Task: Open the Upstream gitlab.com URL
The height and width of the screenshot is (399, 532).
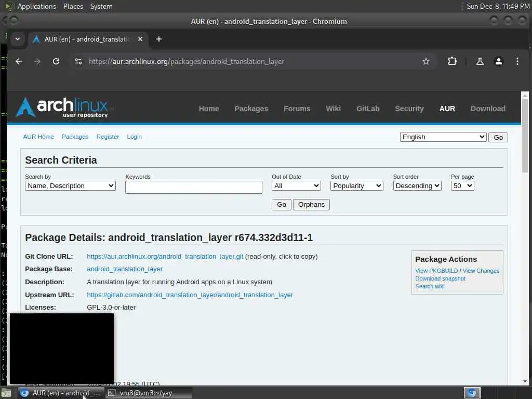Action: [x=190, y=295]
